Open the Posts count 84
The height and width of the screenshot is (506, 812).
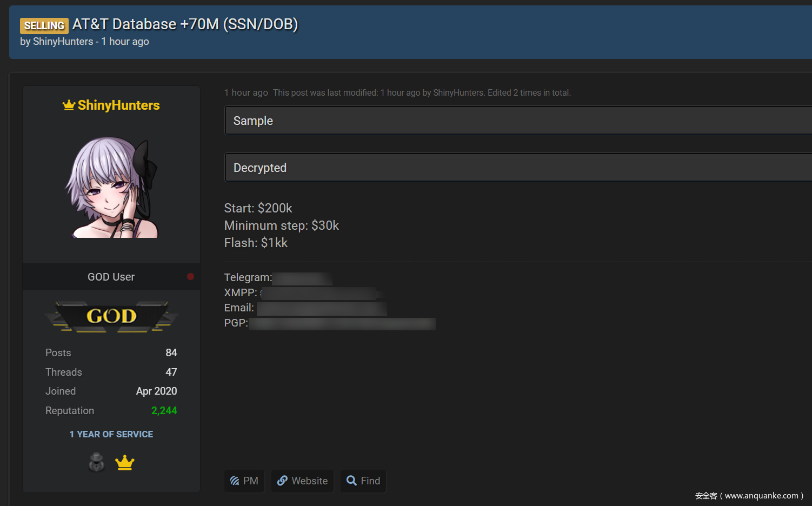[x=171, y=352]
